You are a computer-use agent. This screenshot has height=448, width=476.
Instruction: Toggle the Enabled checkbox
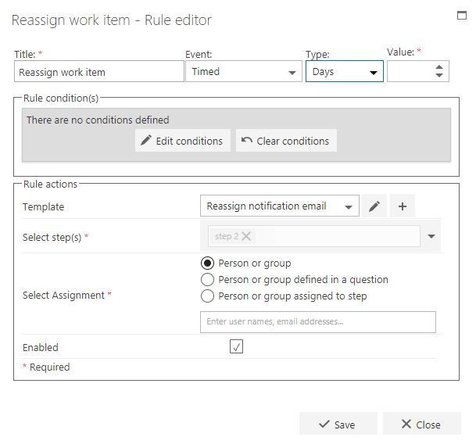click(236, 346)
